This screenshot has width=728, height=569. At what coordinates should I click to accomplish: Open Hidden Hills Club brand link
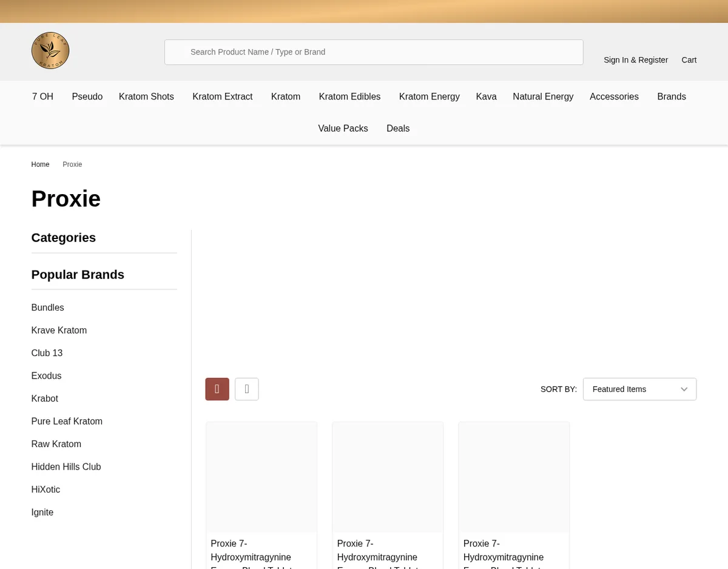point(66,467)
